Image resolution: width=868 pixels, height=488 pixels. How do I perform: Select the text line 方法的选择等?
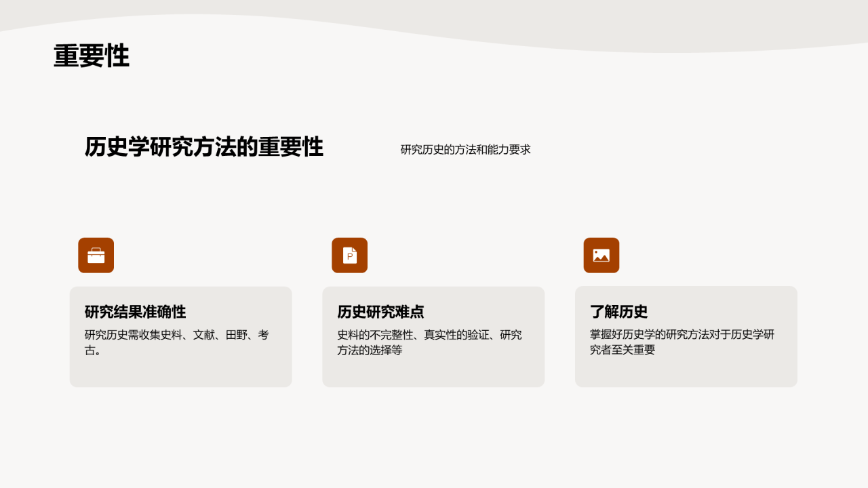tap(370, 351)
